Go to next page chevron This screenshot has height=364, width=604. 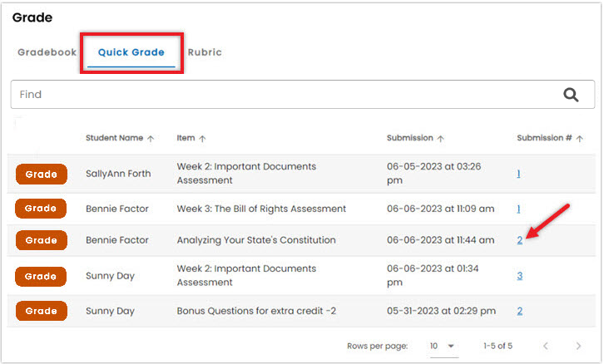click(x=578, y=346)
